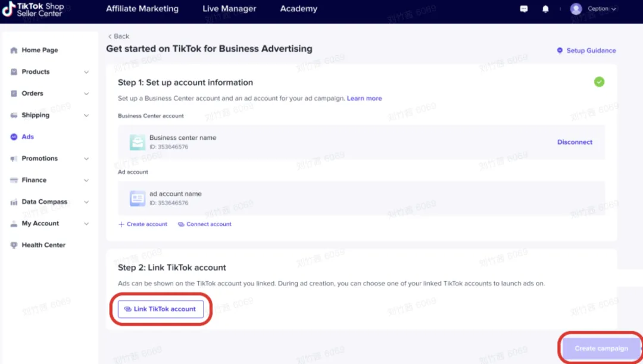Viewport: 643px width, 364px height.
Task: Expand the Promotions submenu chevron
Action: click(86, 159)
